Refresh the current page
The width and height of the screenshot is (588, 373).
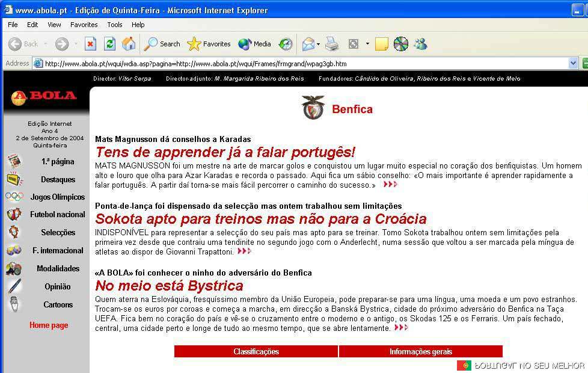(109, 44)
